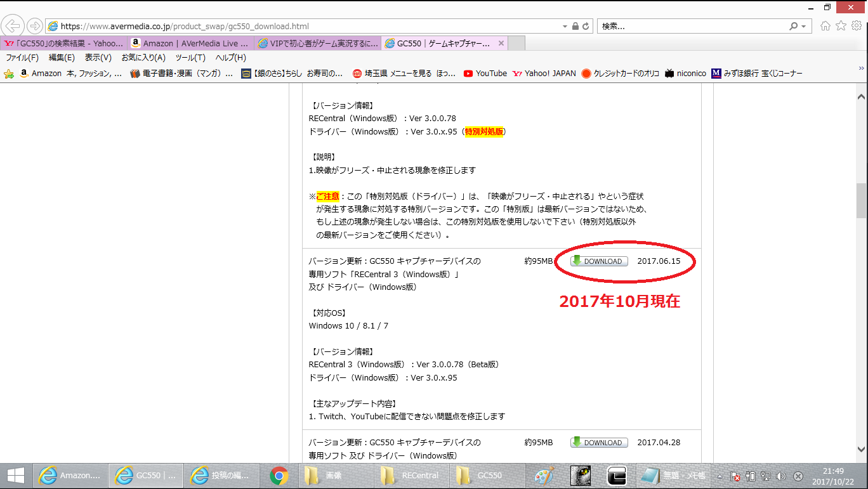Switch to 投稿の編 IE window in taskbar
The image size is (868, 489).
222,476
